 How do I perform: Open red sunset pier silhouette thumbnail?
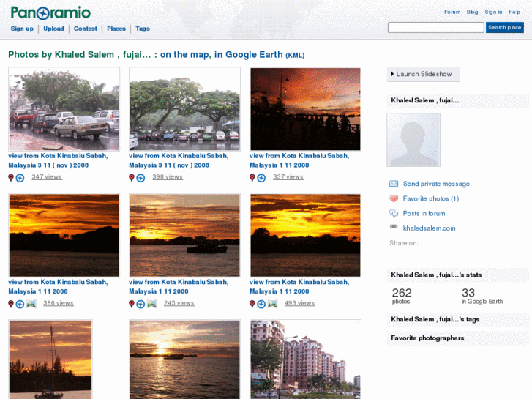click(305, 108)
